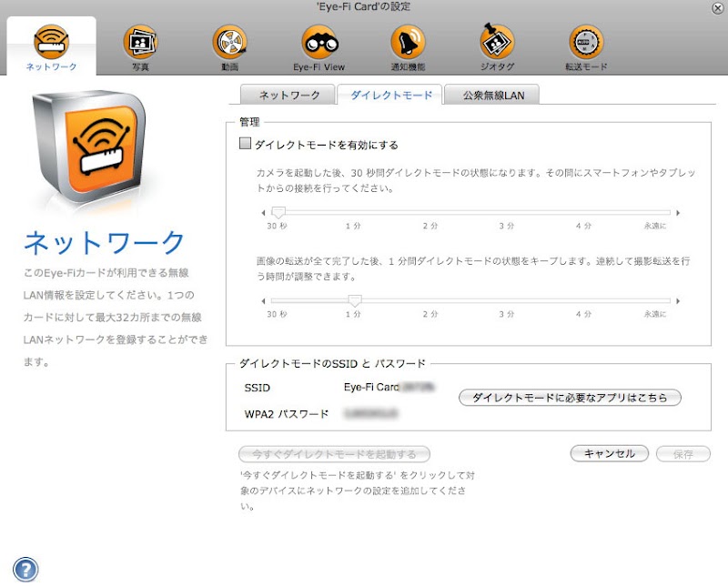This screenshot has height=587, width=728.
Task: Click the startup duration slider thumb at 30 秒
Action: click(278, 213)
